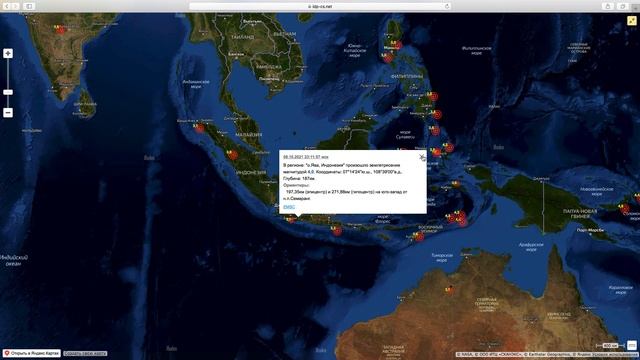Zoom in the map with plus button

[8, 53]
